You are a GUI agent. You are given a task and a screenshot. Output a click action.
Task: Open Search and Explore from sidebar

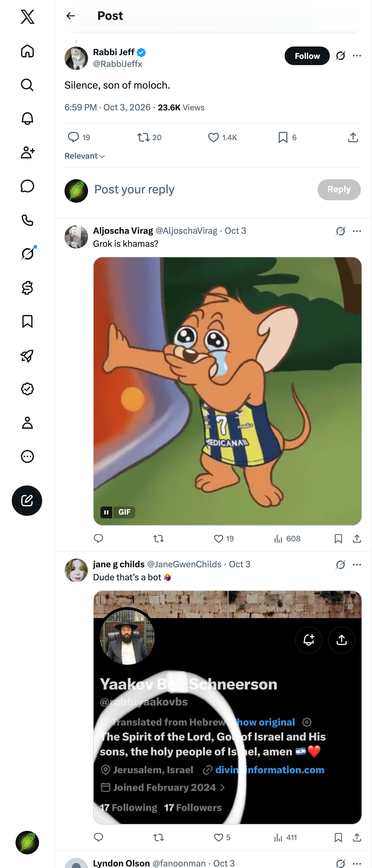(27, 85)
